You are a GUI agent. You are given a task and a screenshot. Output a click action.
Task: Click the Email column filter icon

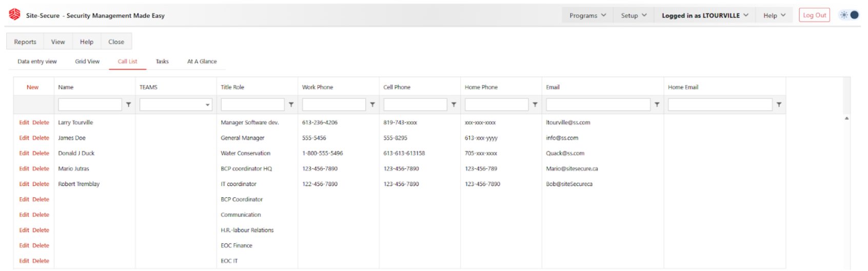[657, 105]
